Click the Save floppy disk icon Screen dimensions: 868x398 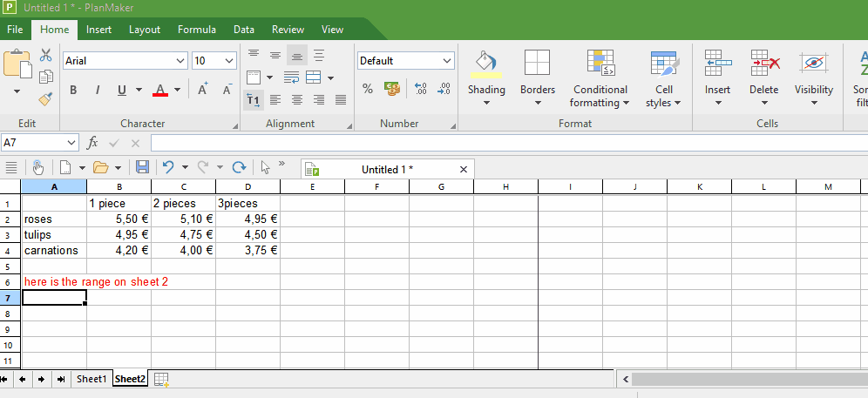point(142,167)
